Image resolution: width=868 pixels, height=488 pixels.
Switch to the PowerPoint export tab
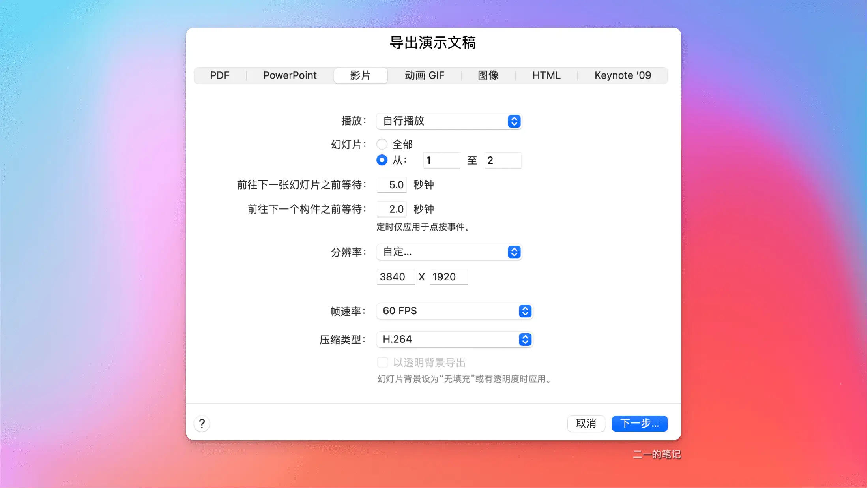(x=290, y=75)
